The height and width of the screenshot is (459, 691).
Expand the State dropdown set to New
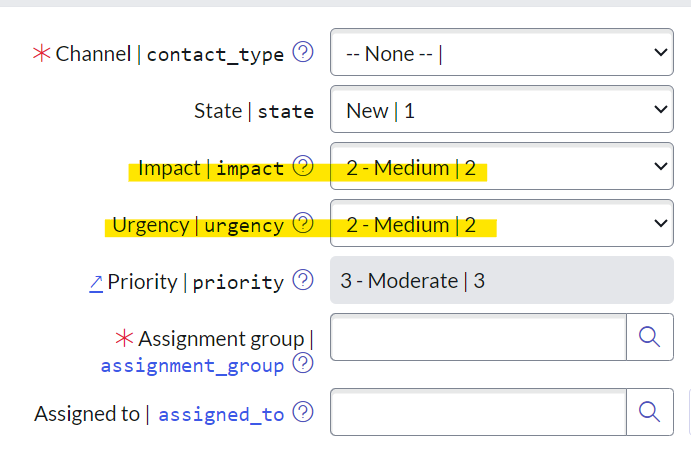501,110
